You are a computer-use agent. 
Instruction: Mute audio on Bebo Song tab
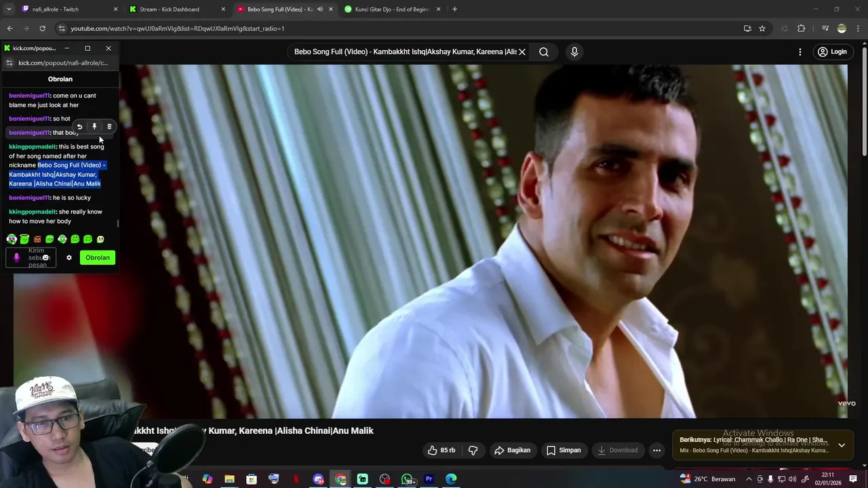pyautogui.click(x=320, y=9)
